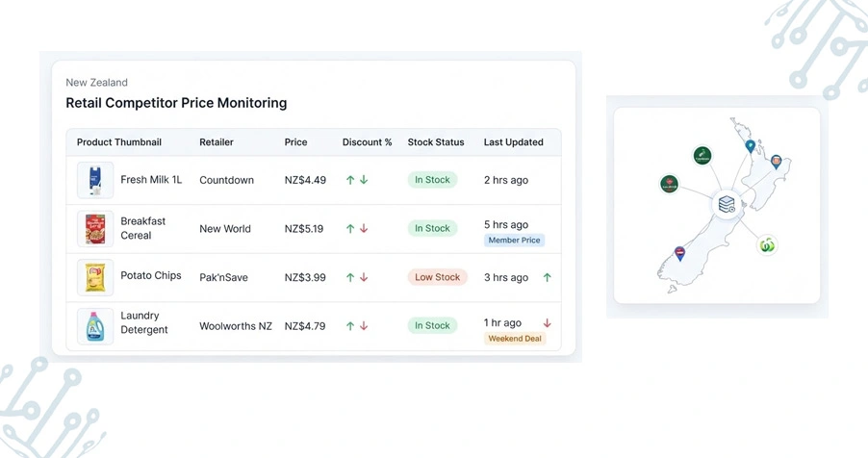This screenshot has width=868, height=458.
Task: Click the Pak'nSave retailer cell
Action: (223, 277)
